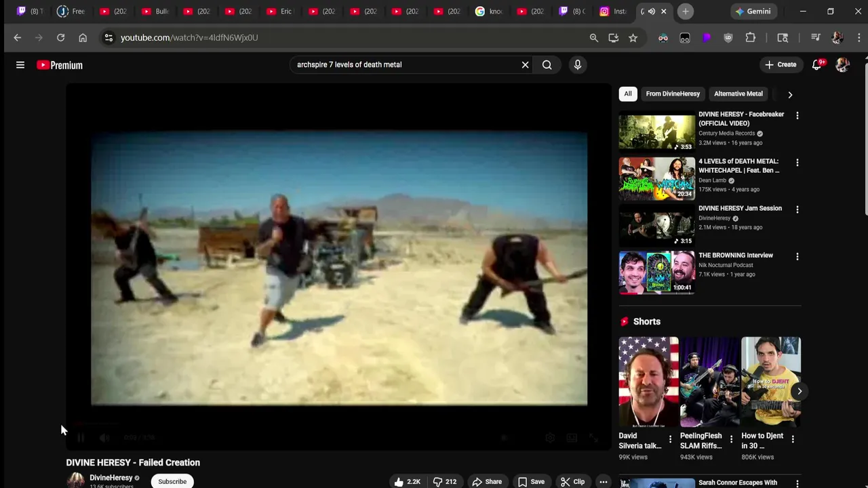Select Alternative Metal filter chip
Image resolution: width=868 pixels, height=488 pixels.
738,94
